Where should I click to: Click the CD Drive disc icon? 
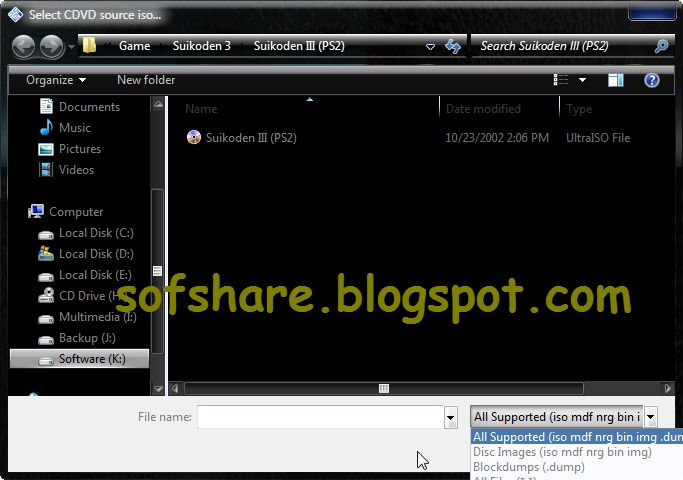coord(46,295)
